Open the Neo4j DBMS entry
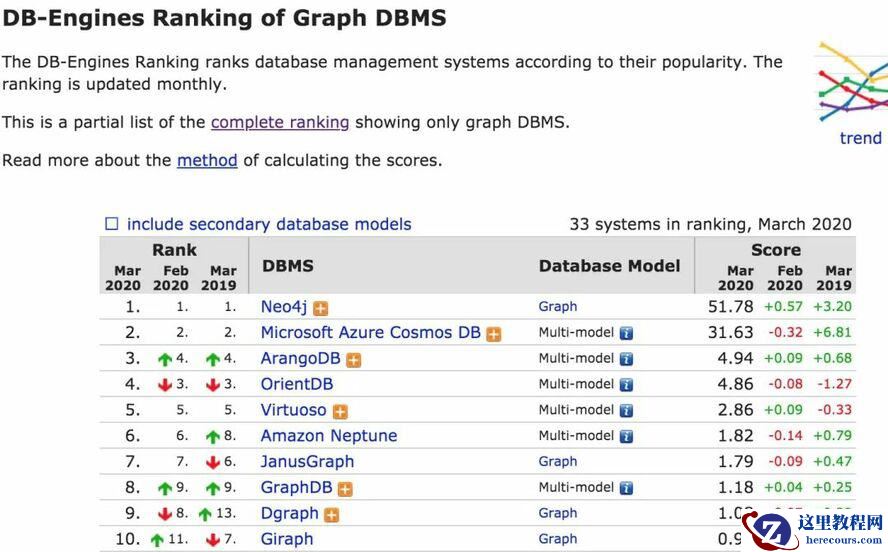 point(284,307)
